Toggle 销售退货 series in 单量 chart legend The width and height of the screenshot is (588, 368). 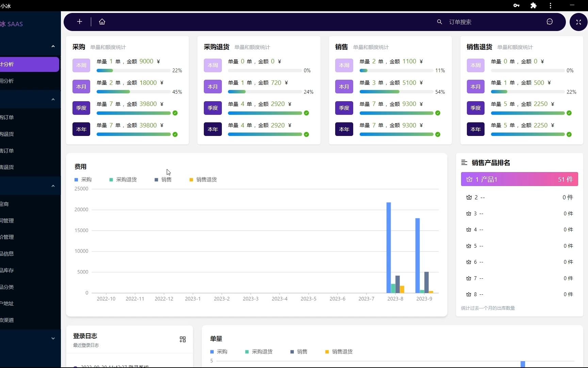[339, 352]
